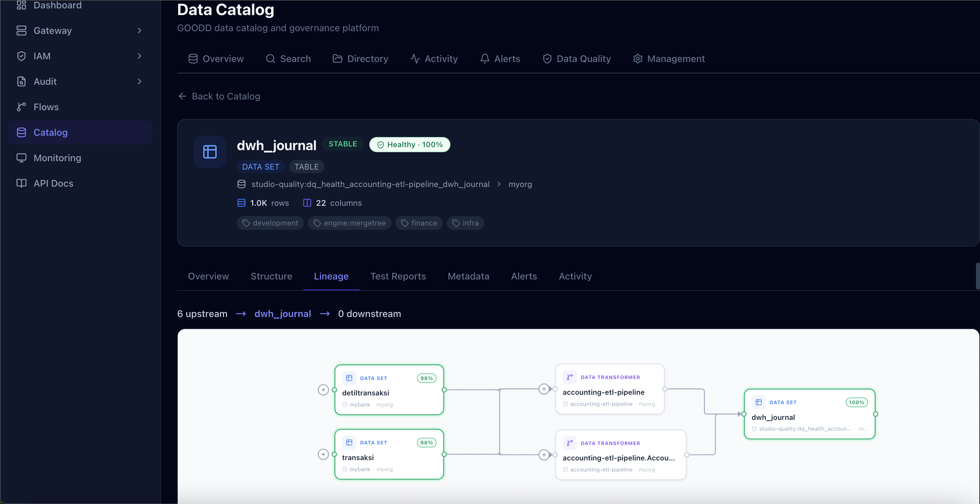
Task: Click the Alerts bell icon in top navigation
Action: [485, 59]
